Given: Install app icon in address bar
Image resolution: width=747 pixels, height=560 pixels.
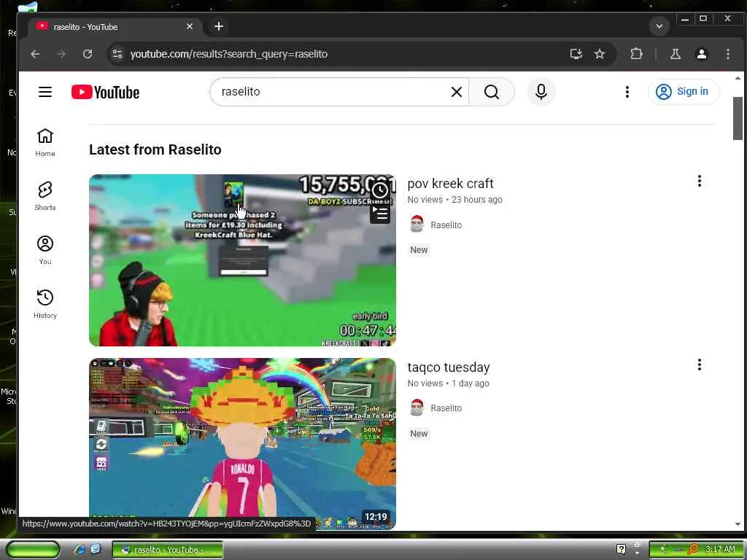Looking at the screenshot, I should point(576,54).
